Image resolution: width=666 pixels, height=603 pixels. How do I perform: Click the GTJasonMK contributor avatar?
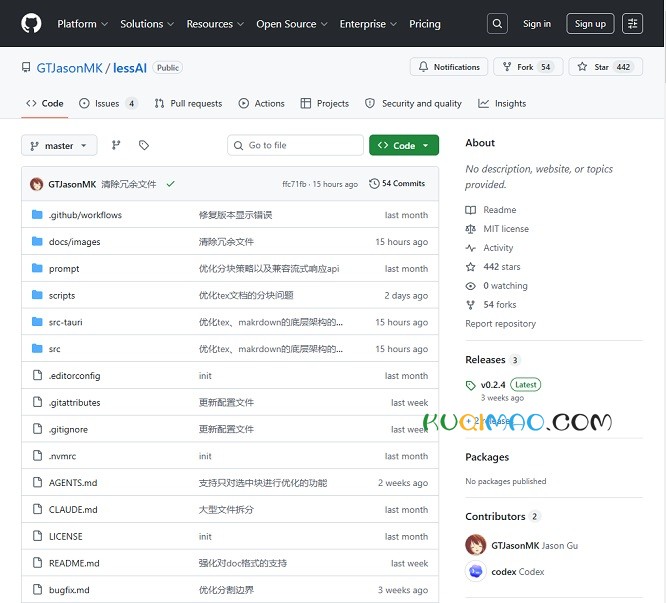coord(475,546)
